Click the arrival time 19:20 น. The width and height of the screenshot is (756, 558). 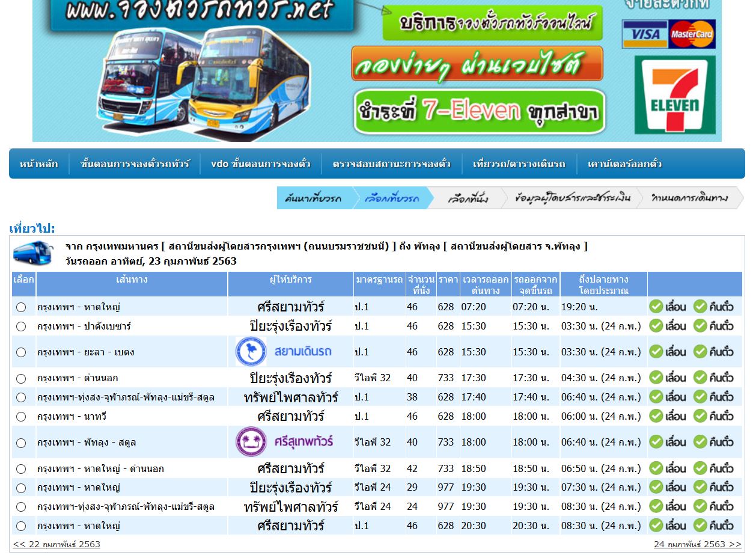click(579, 307)
